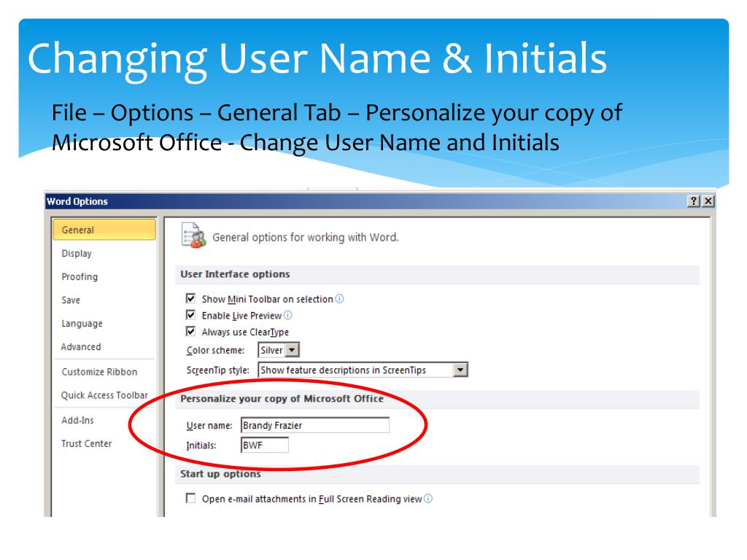747x560 pixels.
Task: Click the 'User Interface options' section heading
Action: pyautogui.click(x=235, y=274)
